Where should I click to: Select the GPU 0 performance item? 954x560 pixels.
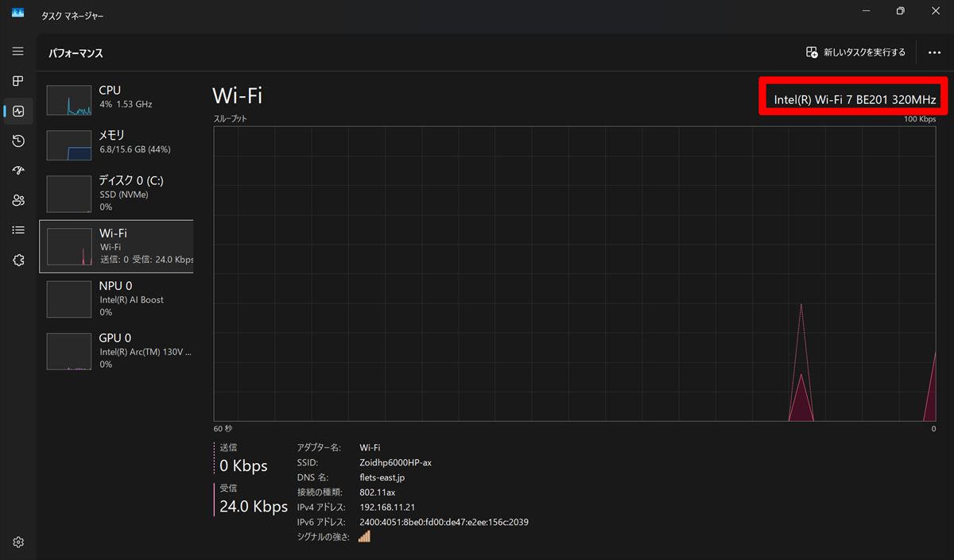(x=116, y=350)
